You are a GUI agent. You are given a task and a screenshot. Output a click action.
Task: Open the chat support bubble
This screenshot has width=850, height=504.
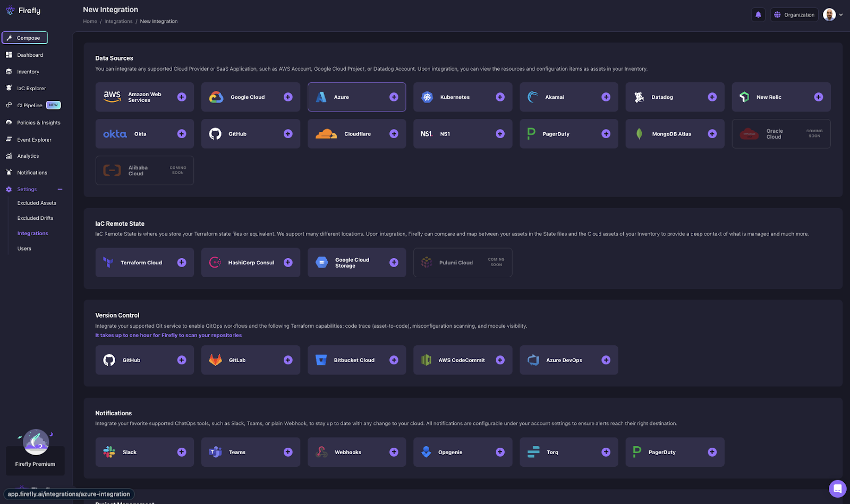click(x=837, y=489)
